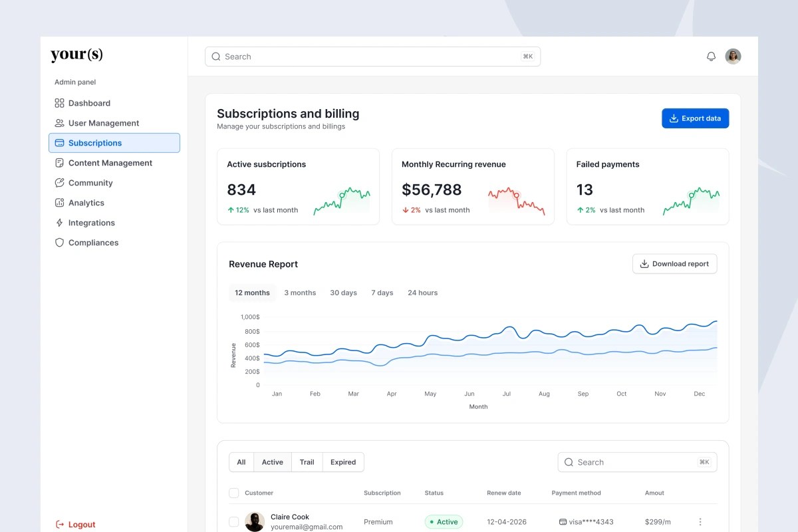
Task: Open the Dashboard sidebar icon
Action: coord(59,103)
